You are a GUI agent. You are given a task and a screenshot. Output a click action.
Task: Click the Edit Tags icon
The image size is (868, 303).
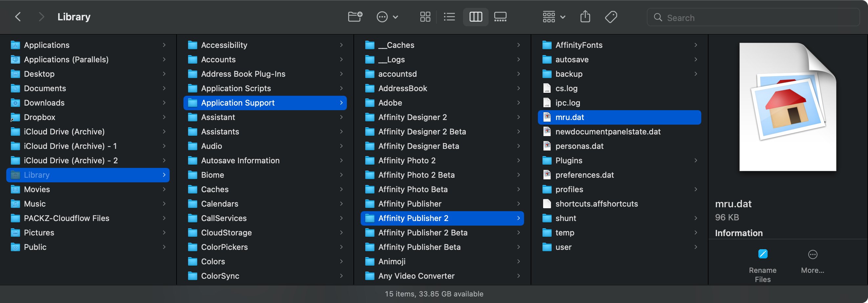tap(611, 17)
